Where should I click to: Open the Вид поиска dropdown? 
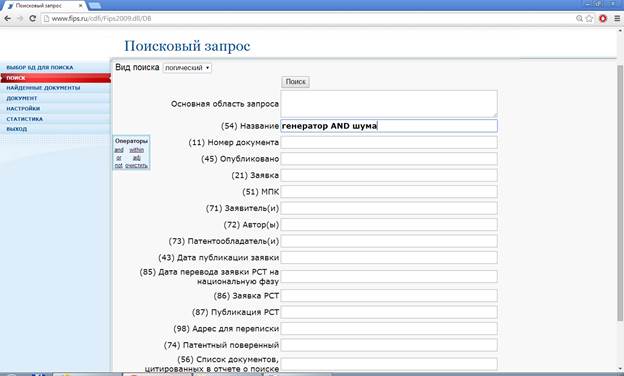coord(187,68)
